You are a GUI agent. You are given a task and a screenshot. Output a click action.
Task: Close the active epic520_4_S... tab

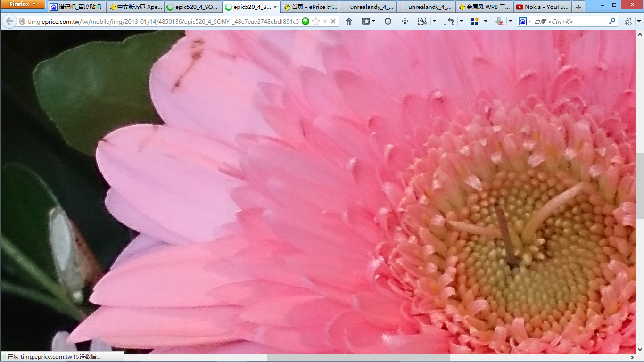(x=275, y=7)
